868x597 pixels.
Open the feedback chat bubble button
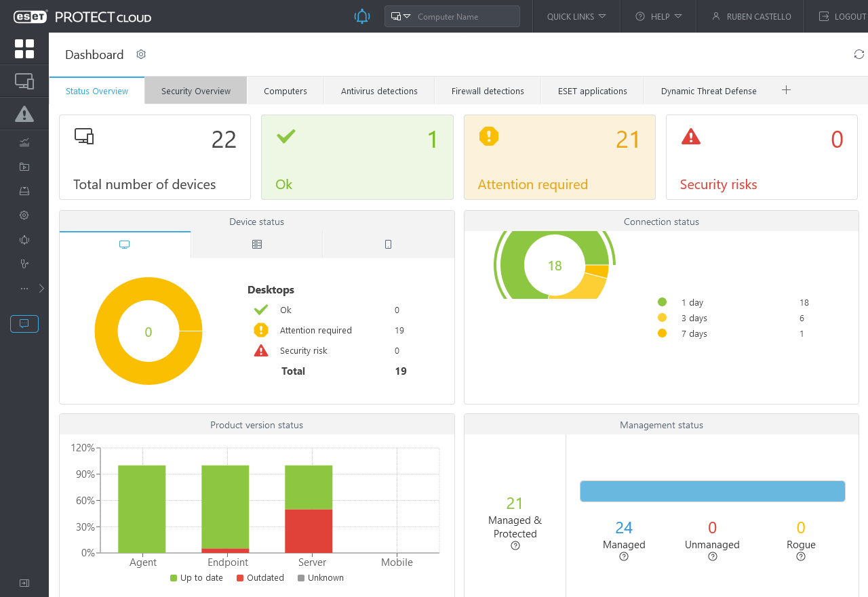24,324
